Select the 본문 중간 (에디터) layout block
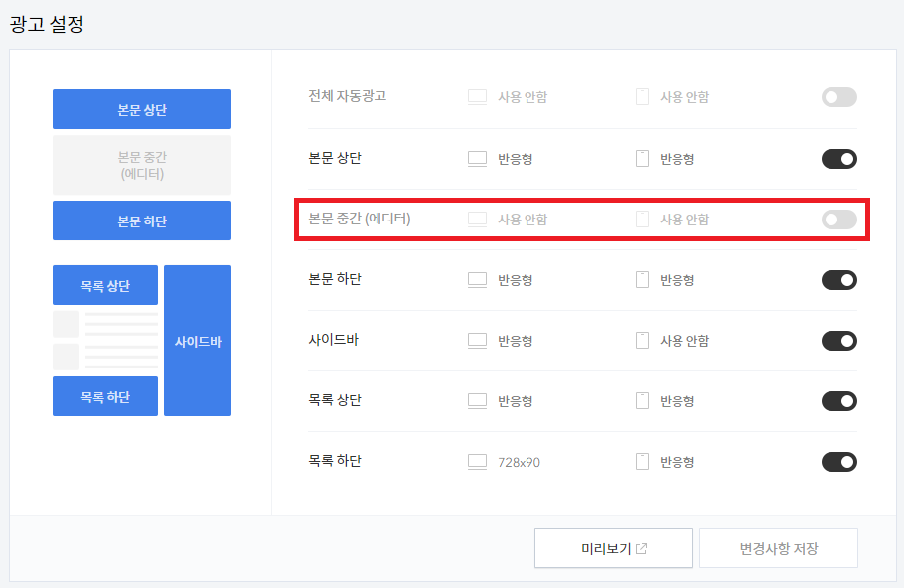 click(142, 166)
